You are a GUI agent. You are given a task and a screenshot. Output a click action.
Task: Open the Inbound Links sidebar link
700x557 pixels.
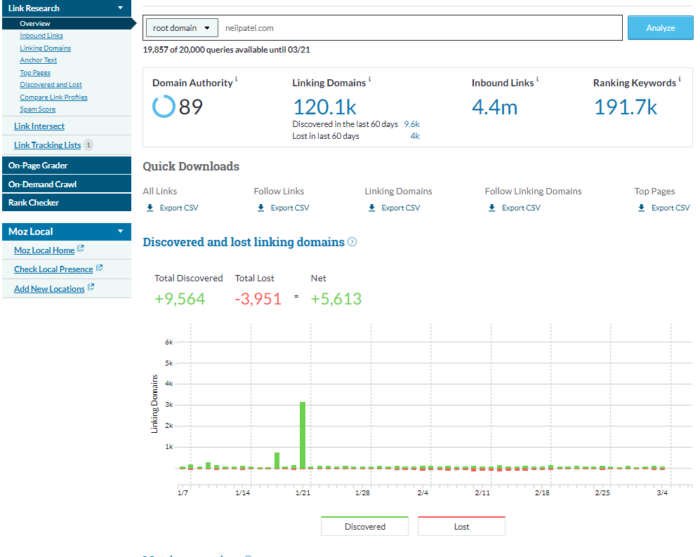point(41,35)
